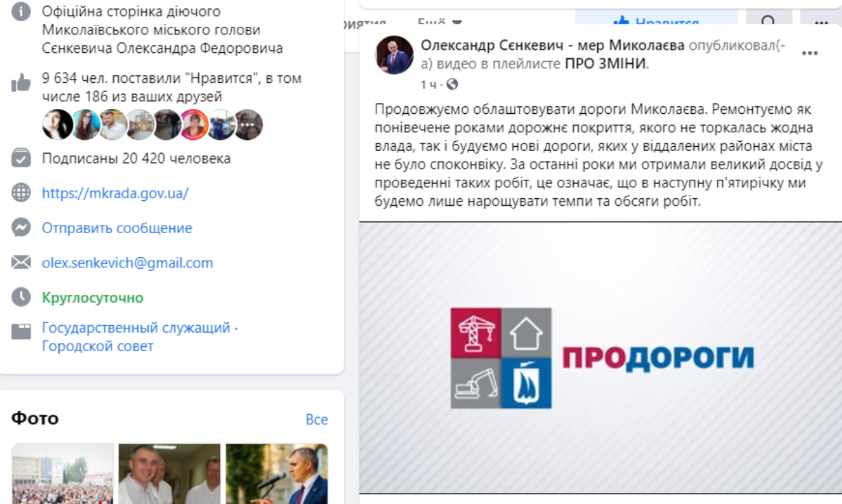
Task: Click the info circle icon beside page description
Action: (x=21, y=12)
